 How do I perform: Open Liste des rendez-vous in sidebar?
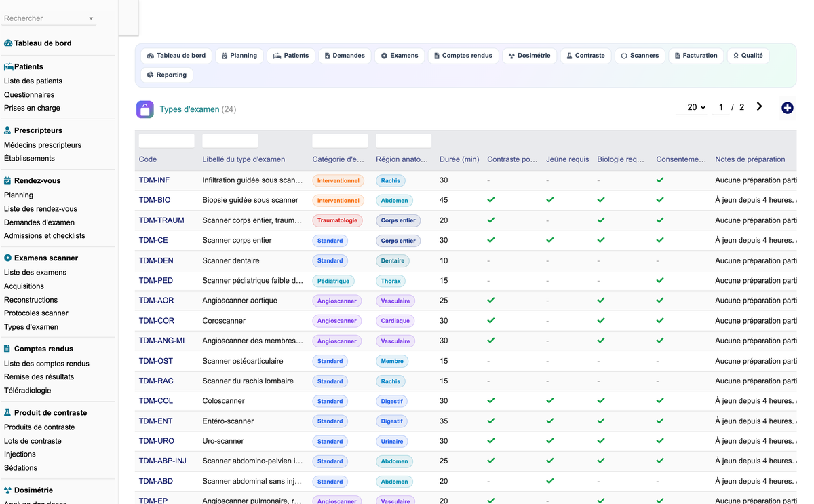tap(41, 209)
